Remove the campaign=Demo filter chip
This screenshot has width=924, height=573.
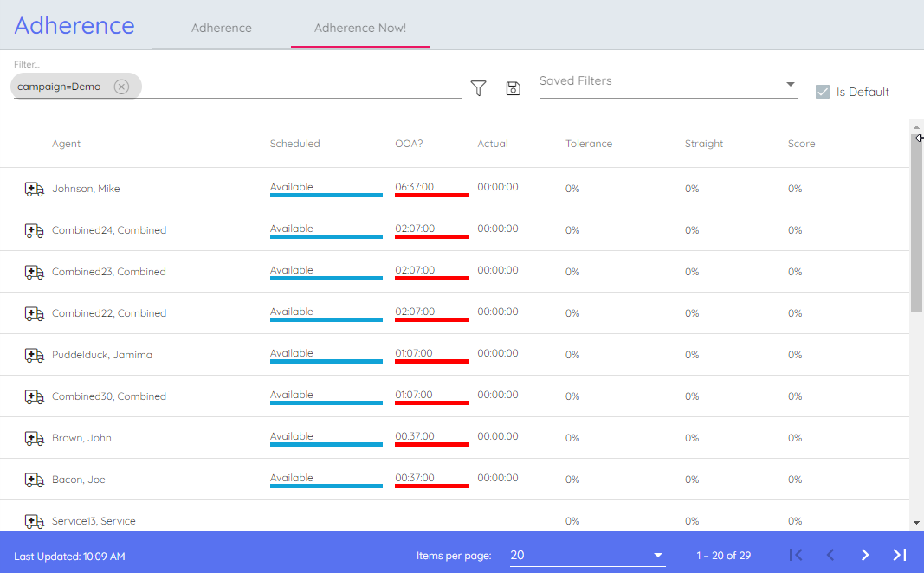121,87
